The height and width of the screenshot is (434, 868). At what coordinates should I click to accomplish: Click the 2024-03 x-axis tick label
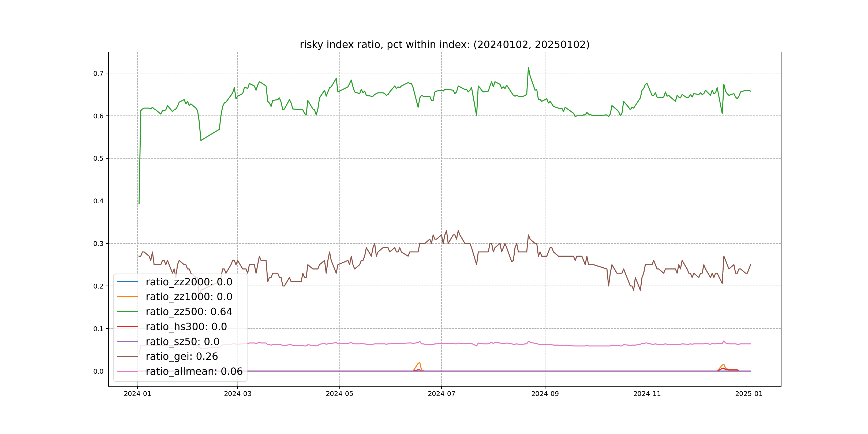[238, 394]
